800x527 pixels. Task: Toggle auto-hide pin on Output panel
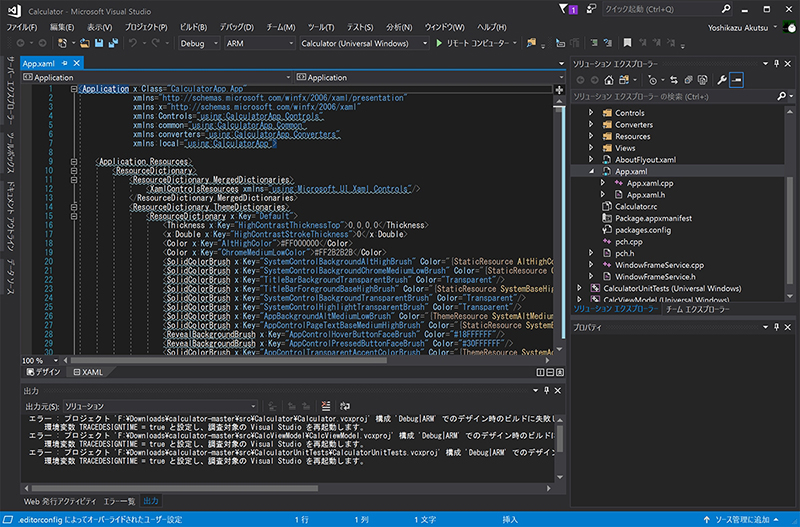[546, 391]
